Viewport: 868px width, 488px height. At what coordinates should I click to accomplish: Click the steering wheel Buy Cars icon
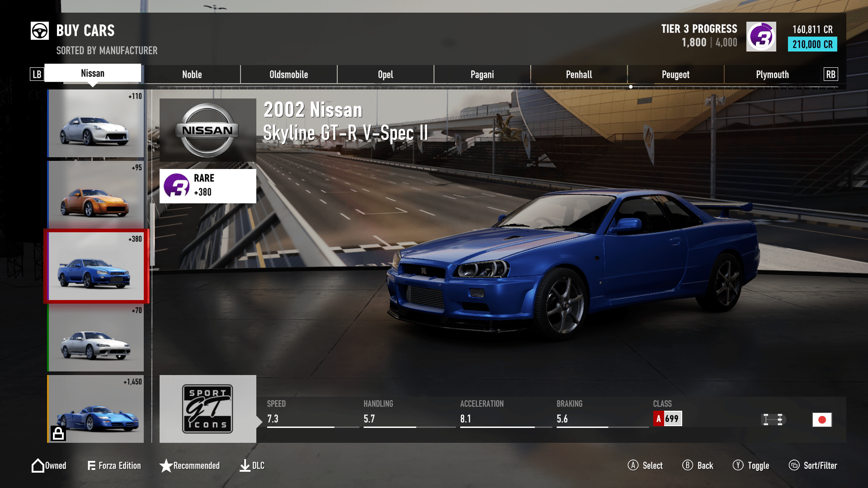click(40, 31)
